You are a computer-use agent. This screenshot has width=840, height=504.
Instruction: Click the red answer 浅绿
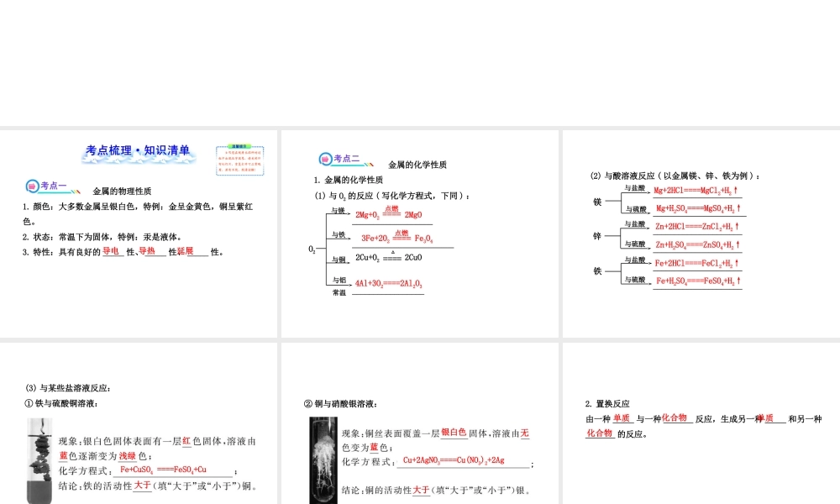[x=128, y=455]
